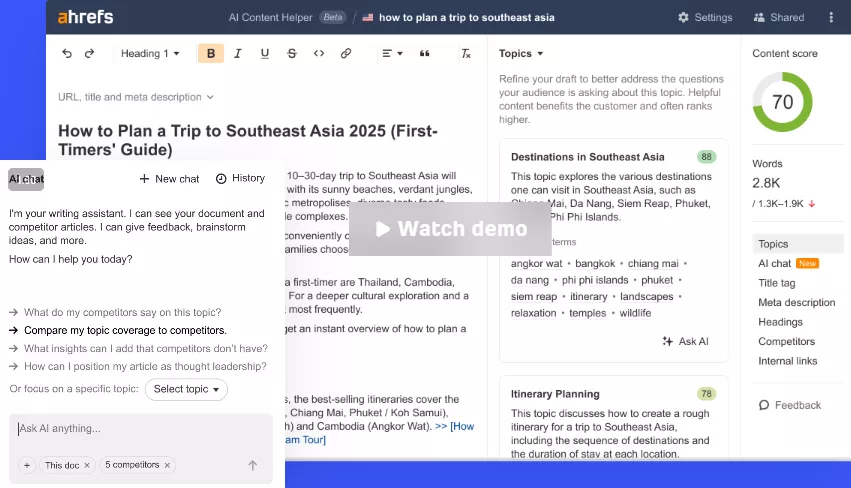The width and height of the screenshot is (851, 488).
Task: Apply underline formatting
Action: (265, 54)
